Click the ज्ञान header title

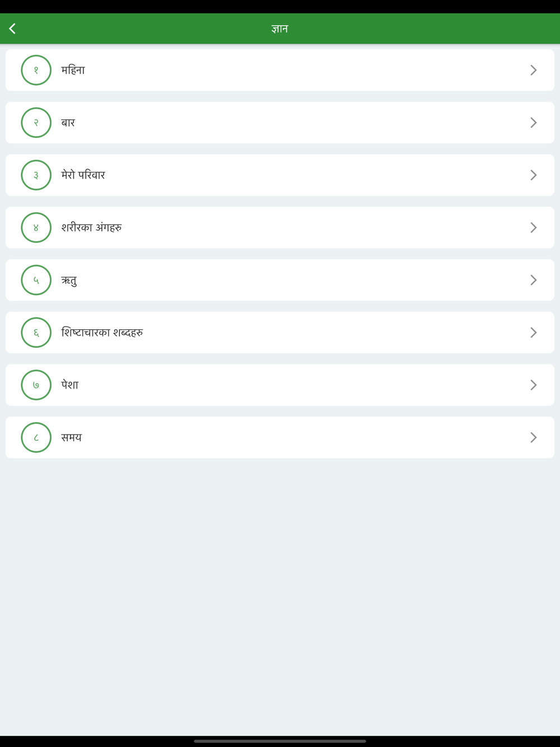pyautogui.click(x=279, y=29)
